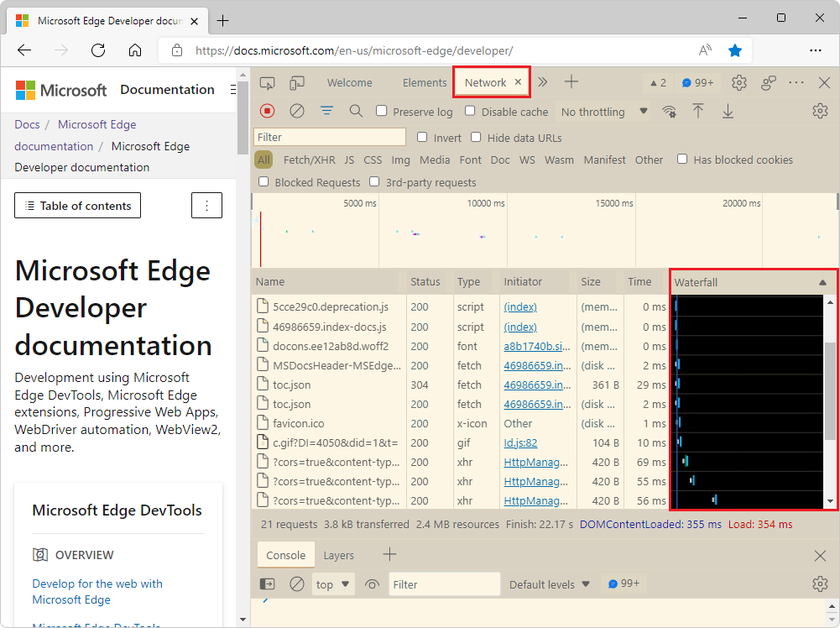This screenshot has height=628, width=840.
Task: Select the Layers drawer tab
Action: tap(338, 556)
